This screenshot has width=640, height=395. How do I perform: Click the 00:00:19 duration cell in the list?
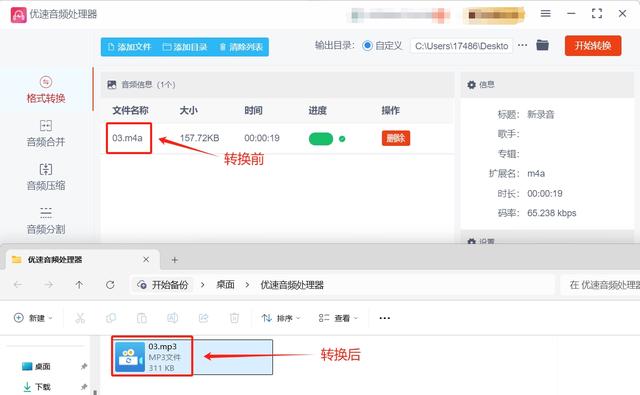[262, 138]
